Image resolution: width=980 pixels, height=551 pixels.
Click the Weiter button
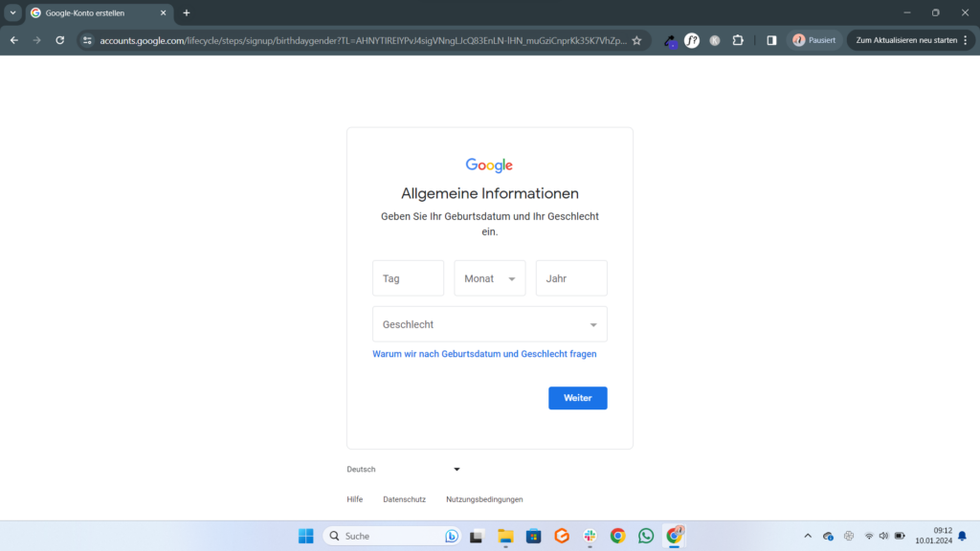click(x=577, y=398)
